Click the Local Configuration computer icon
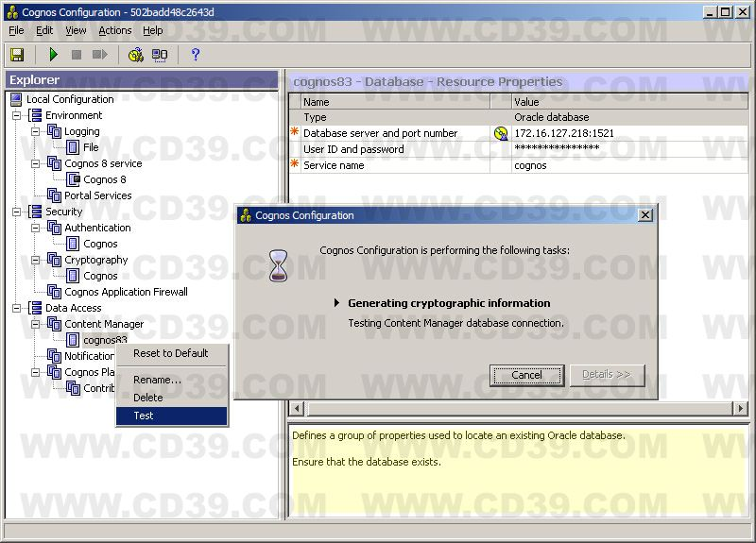Image resolution: width=756 pixels, height=543 pixels. [16, 99]
